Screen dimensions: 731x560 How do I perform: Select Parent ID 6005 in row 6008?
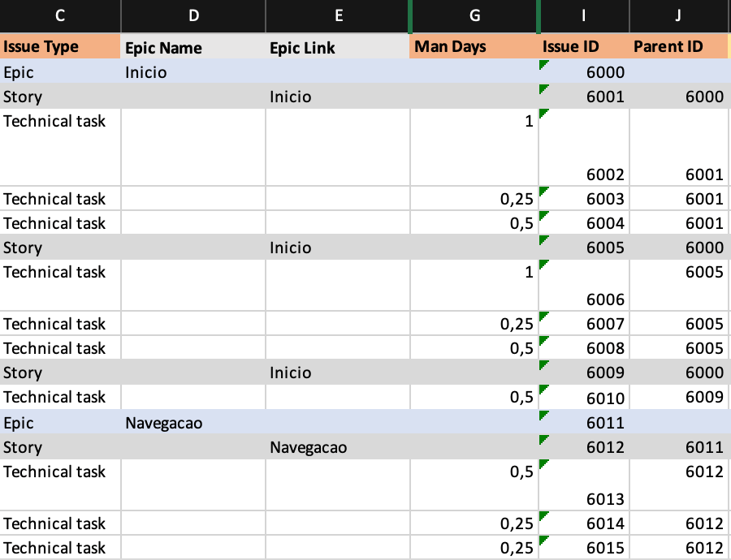[678, 347]
